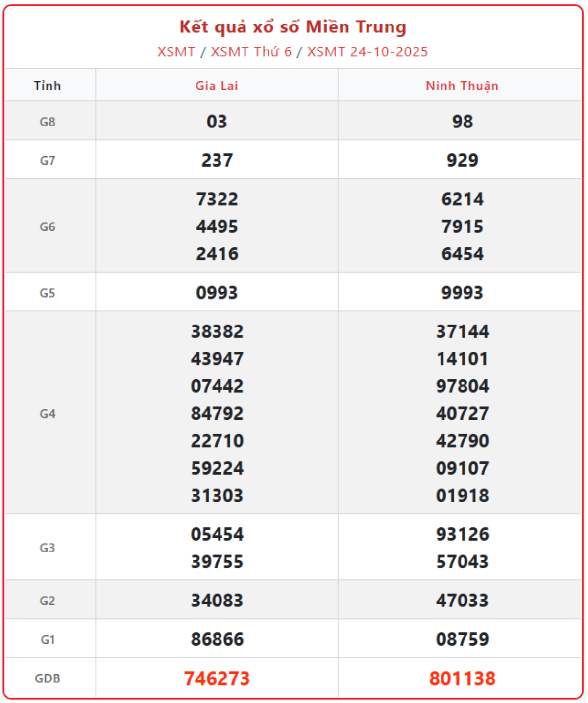The image size is (588, 703).
Task: Click Ninh Thuận G7 number 929
Action: [462, 160]
